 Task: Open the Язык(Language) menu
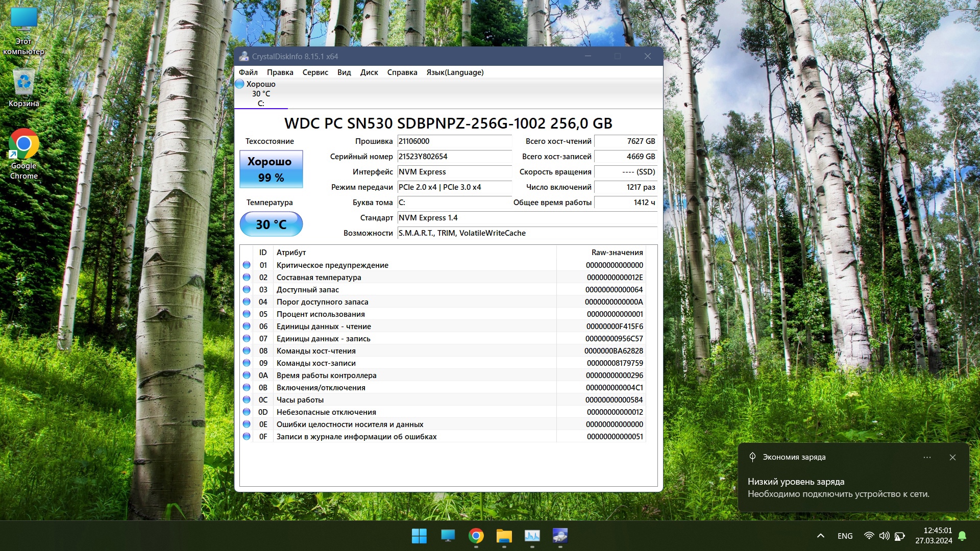(455, 72)
